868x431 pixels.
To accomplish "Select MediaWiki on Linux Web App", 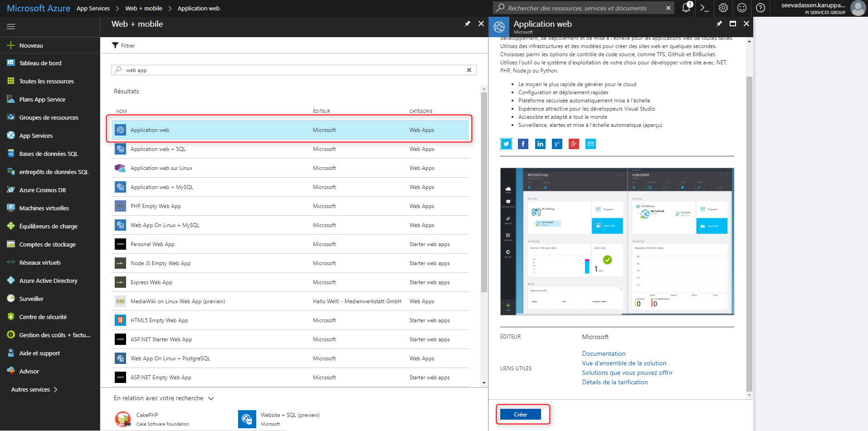I will [x=290, y=301].
